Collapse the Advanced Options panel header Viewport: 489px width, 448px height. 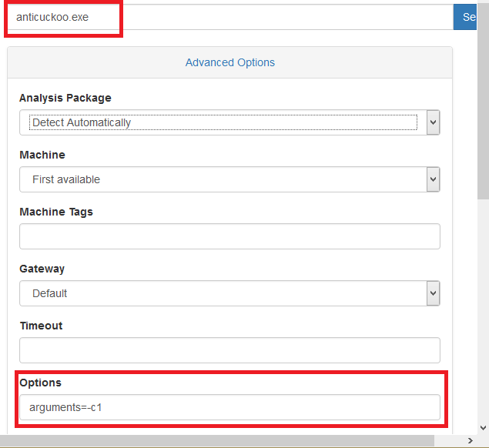pos(229,62)
